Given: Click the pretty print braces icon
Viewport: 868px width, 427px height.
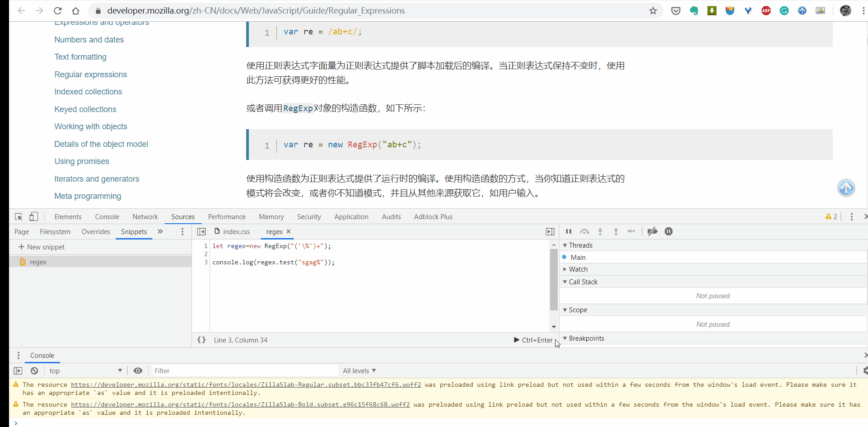Looking at the screenshot, I should (201, 340).
